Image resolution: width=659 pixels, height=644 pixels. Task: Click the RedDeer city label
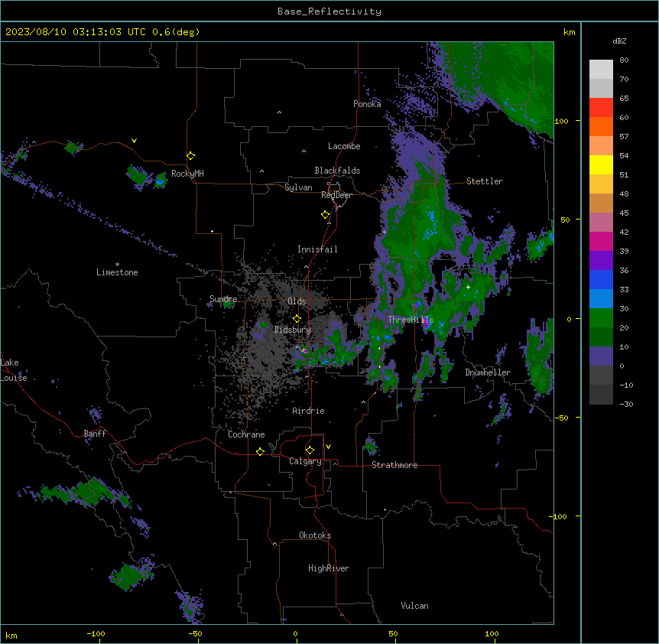336,195
